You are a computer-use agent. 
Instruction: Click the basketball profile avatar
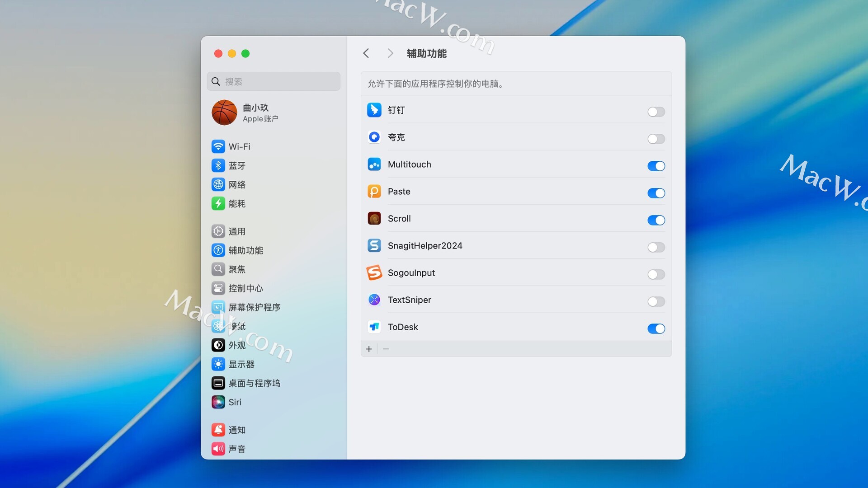tap(224, 113)
